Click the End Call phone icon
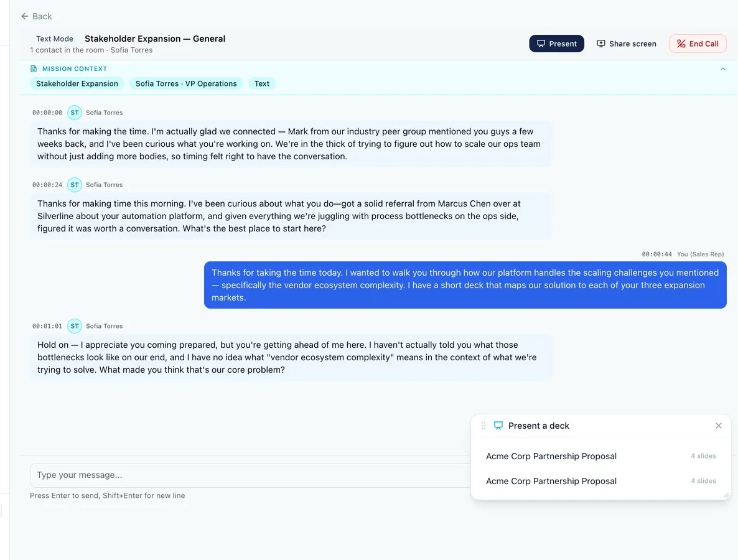The height and width of the screenshot is (560, 738). [681, 44]
